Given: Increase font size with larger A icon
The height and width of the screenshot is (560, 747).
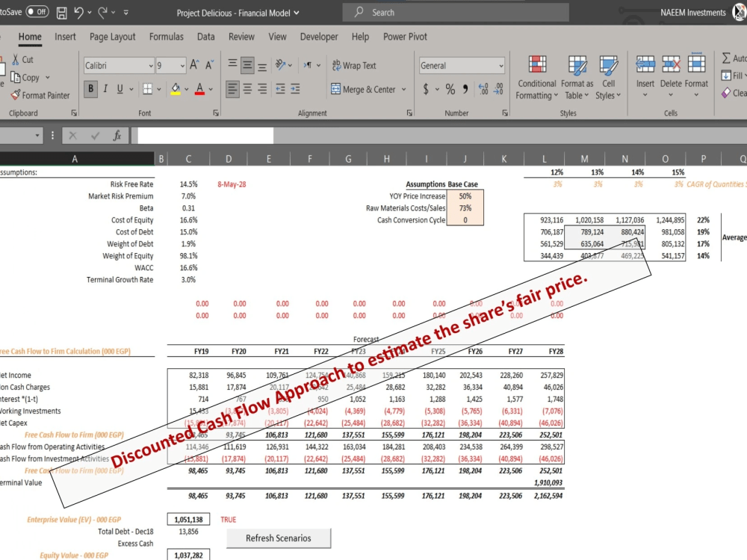Looking at the screenshot, I should [194, 65].
